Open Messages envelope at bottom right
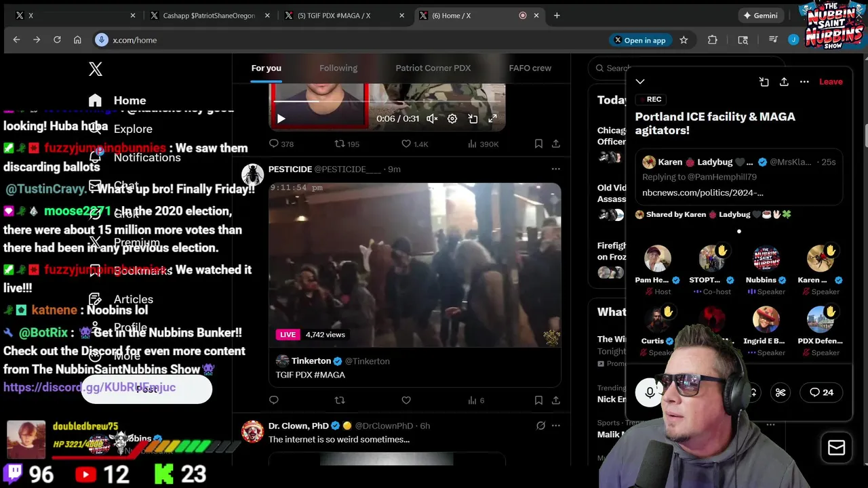This screenshot has width=868, height=488. [x=836, y=447]
